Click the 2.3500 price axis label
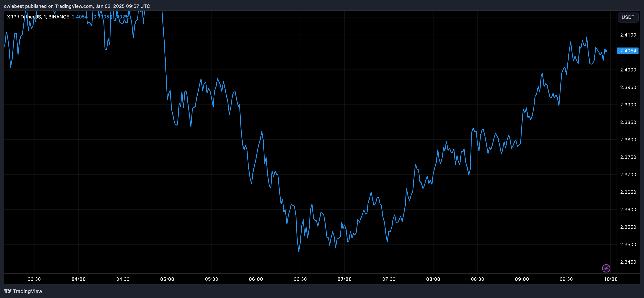This screenshot has height=298, width=644. (x=628, y=245)
